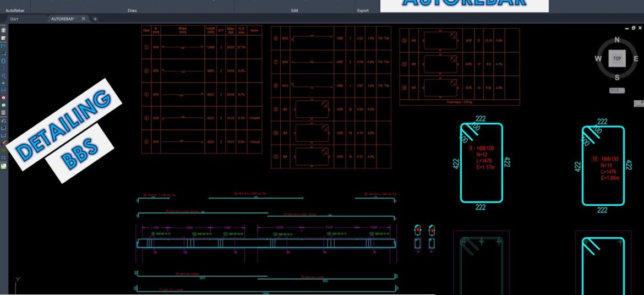Screen dimensions: 644x295
Task: Select the '+Coupler' note in the schedule
Action: click(x=254, y=118)
